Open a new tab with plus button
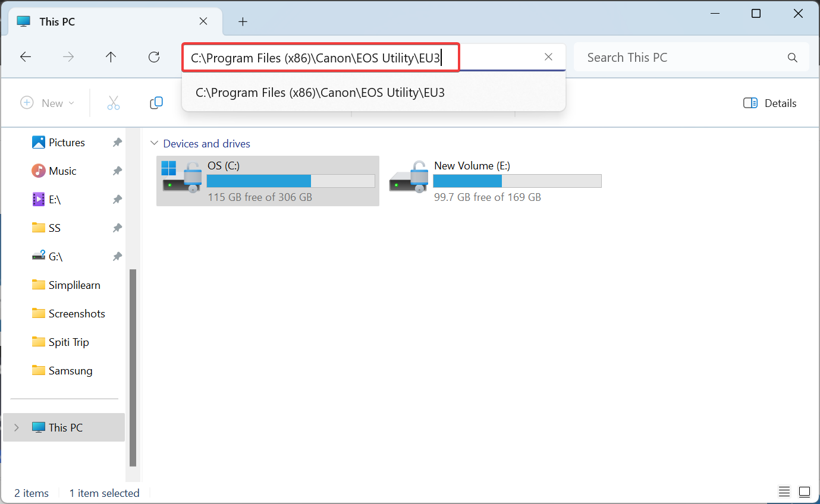This screenshot has width=820, height=504. [243, 21]
